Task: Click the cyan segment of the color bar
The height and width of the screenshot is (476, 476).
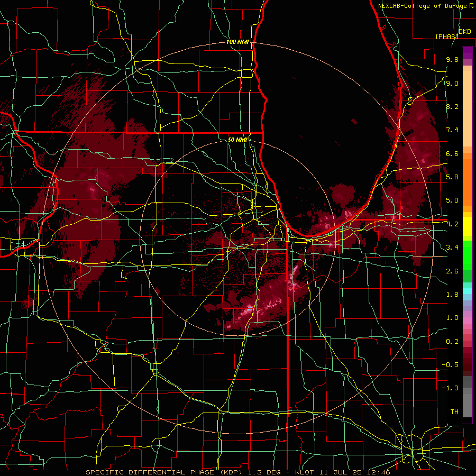Action: point(467,290)
